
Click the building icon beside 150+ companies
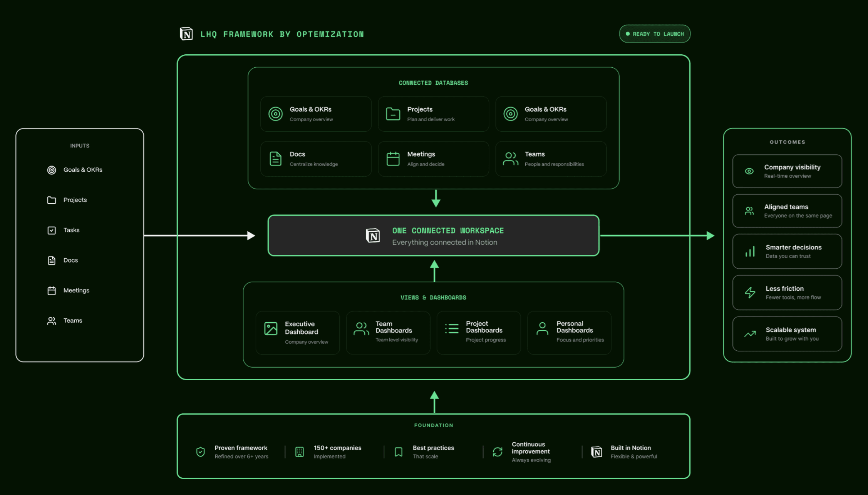click(x=299, y=452)
